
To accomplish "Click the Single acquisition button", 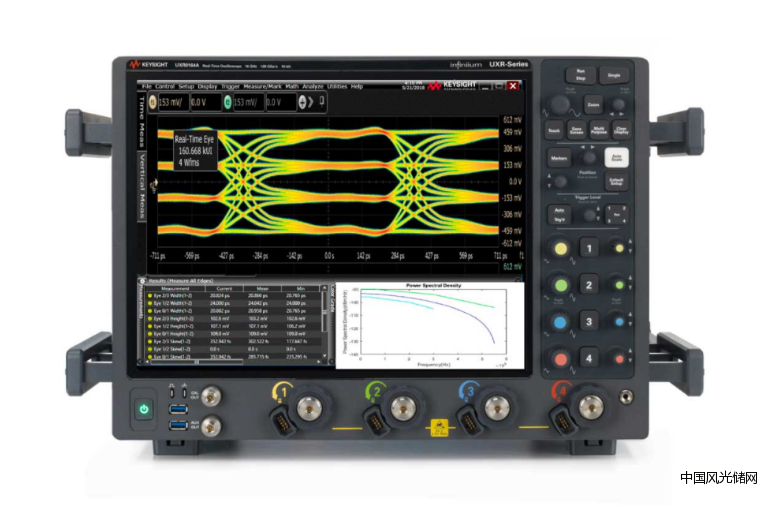I will (x=614, y=75).
